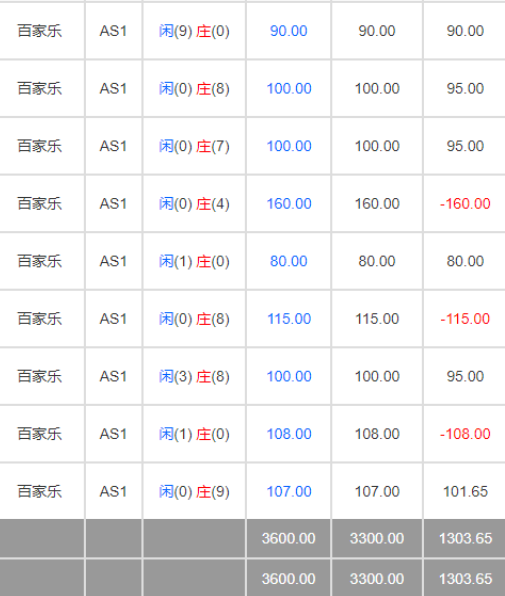
Task: Click the 闲(3) 庄(8) result cell
Action: 194,377
